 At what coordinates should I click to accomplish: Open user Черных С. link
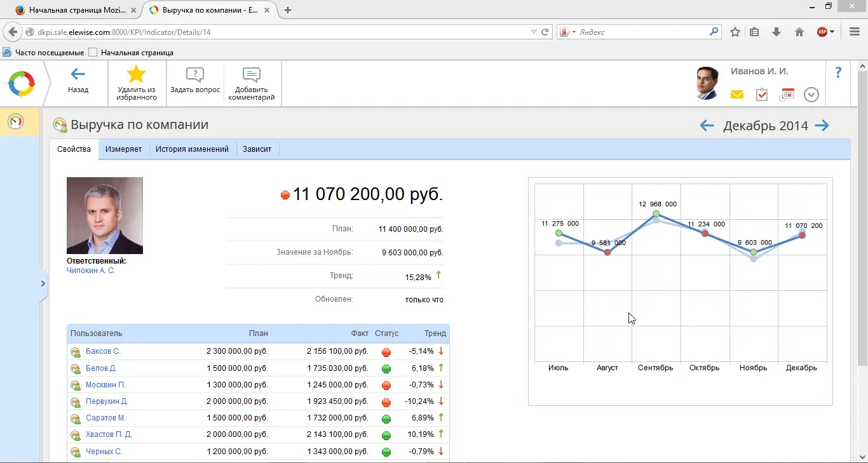point(104,452)
